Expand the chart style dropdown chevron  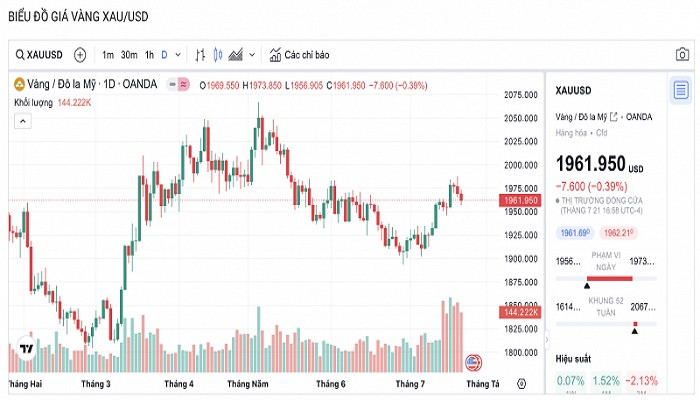click(x=252, y=55)
